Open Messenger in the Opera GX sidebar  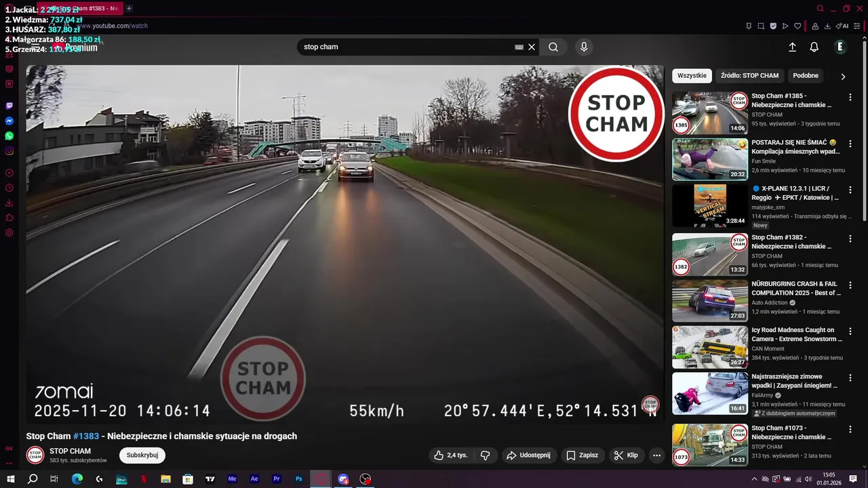9,121
